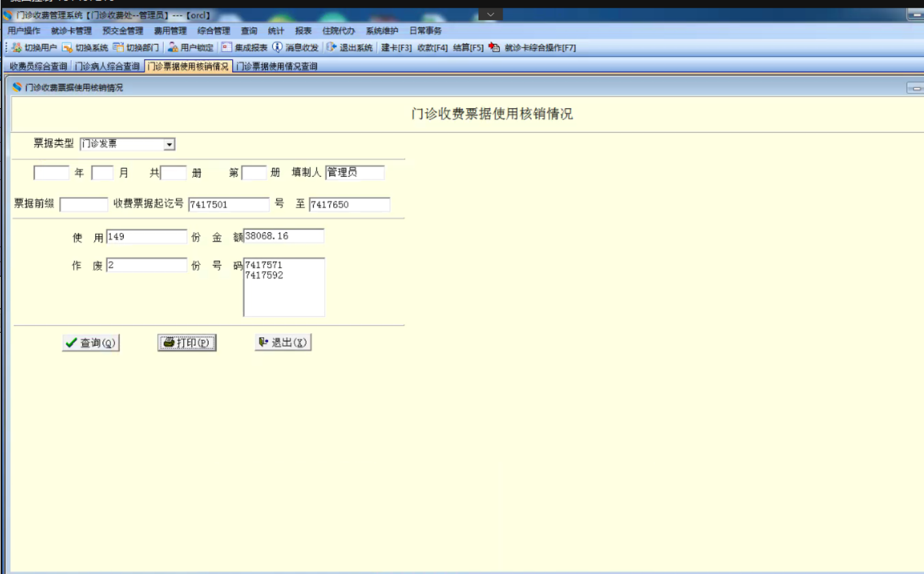
Task: Open the 就诊卡管理 menu
Action: pyautogui.click(x=71, y=31)
